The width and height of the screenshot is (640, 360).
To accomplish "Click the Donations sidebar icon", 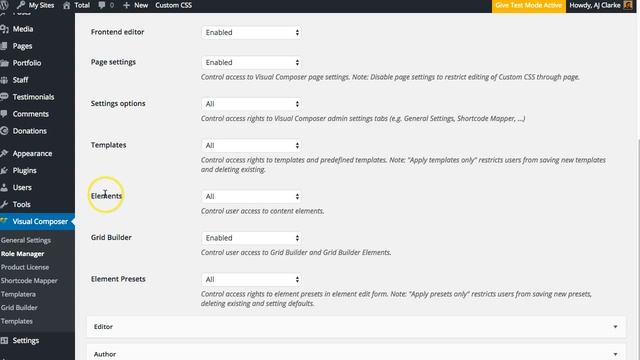I will [4, 131].
